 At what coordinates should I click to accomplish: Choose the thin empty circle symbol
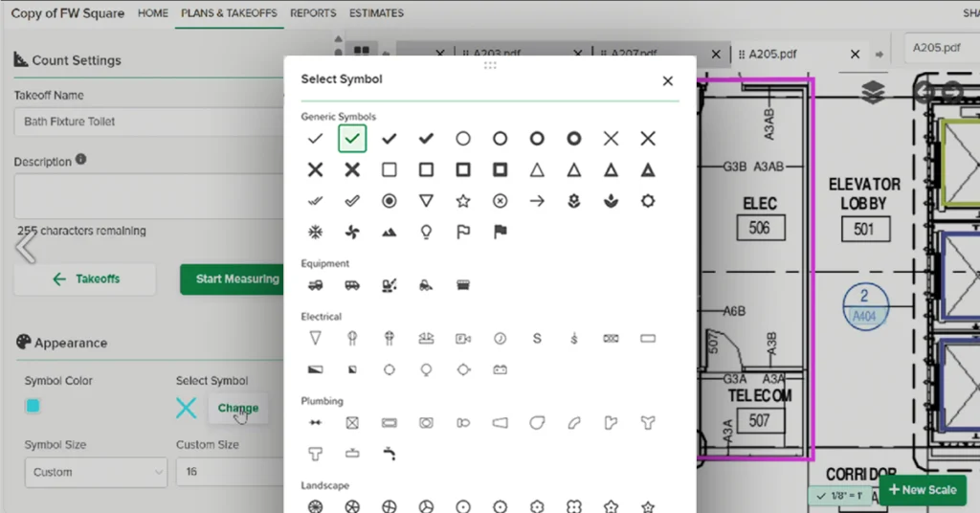(x=463, y=139)
